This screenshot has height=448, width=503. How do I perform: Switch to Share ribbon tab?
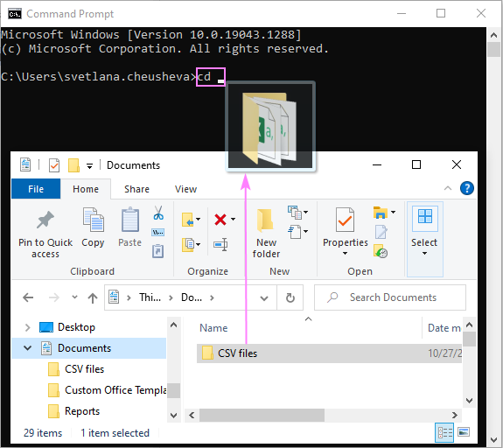pyautogui.click(x=136, y=189)
